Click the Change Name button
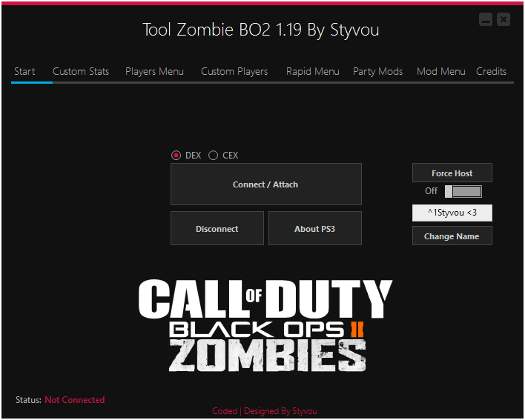This screenshot has height=420, width=525. tap(452, 236)
